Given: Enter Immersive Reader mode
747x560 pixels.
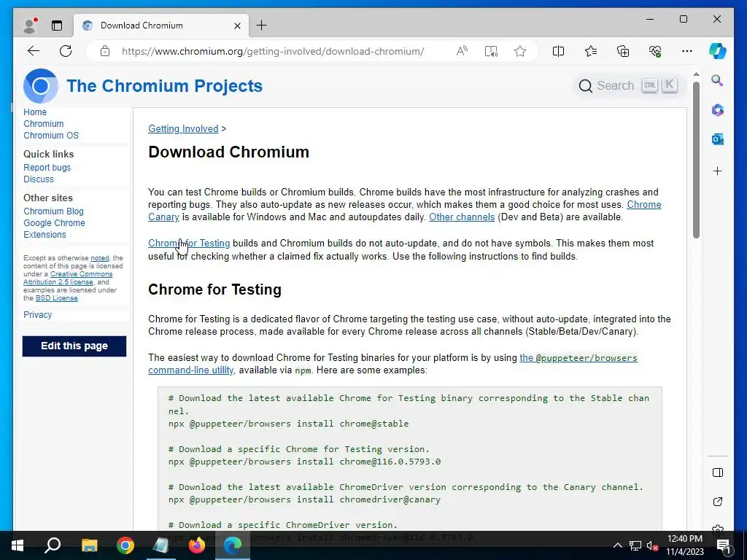Looking at the screenshot, I should (491, 51).
